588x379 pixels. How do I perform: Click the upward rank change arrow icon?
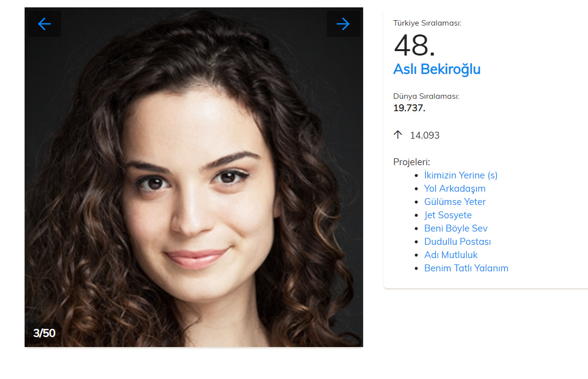point(398,135)
